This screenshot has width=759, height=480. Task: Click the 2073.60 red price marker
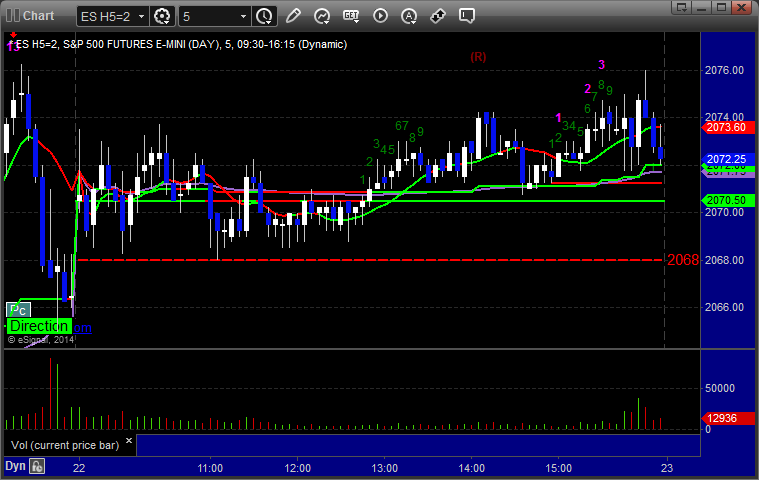[728, 127]
